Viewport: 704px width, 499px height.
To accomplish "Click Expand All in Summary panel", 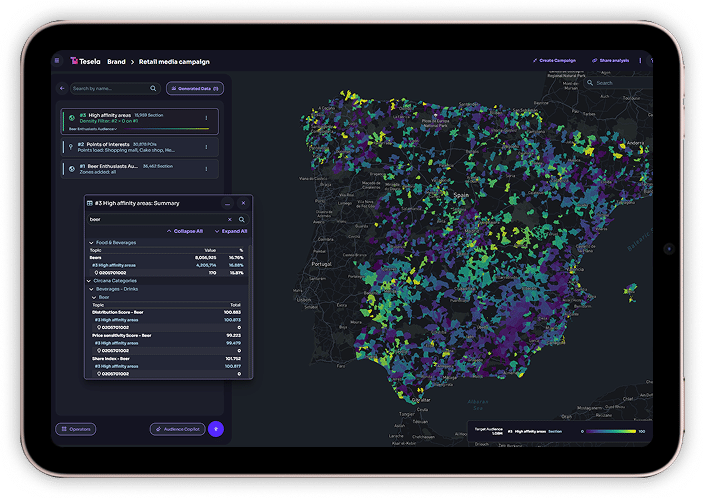I will [232, 231].
